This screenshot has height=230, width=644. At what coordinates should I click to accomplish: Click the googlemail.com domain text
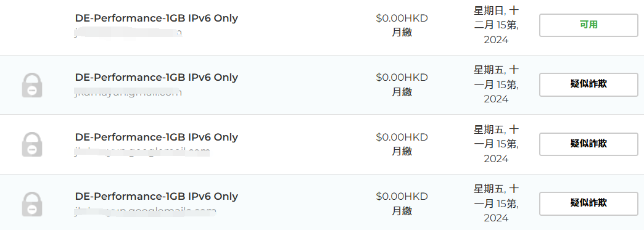click(x=142, y=152)
